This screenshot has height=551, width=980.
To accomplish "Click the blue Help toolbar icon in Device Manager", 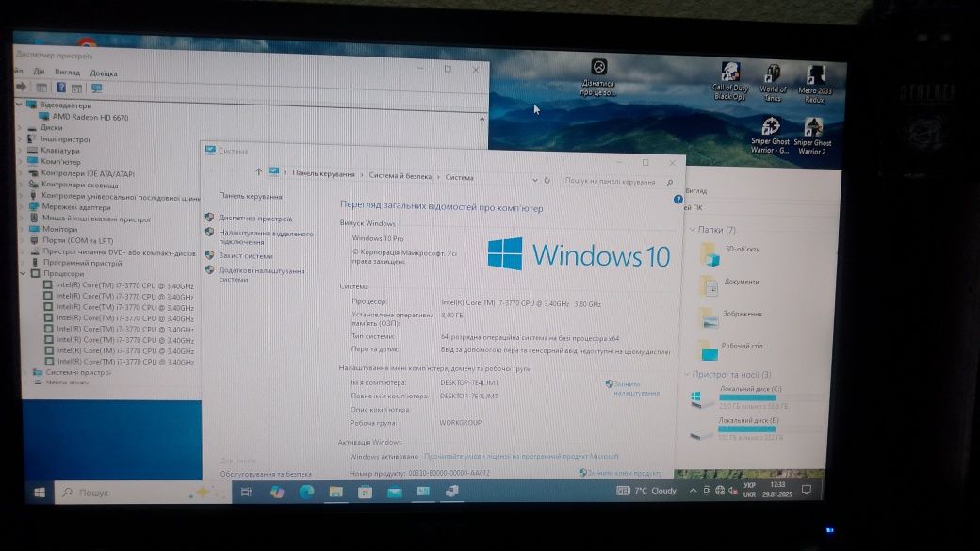I will 61,88.
